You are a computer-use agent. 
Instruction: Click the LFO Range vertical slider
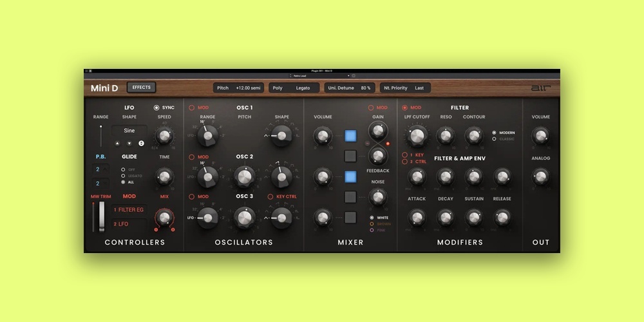[100, 137]
